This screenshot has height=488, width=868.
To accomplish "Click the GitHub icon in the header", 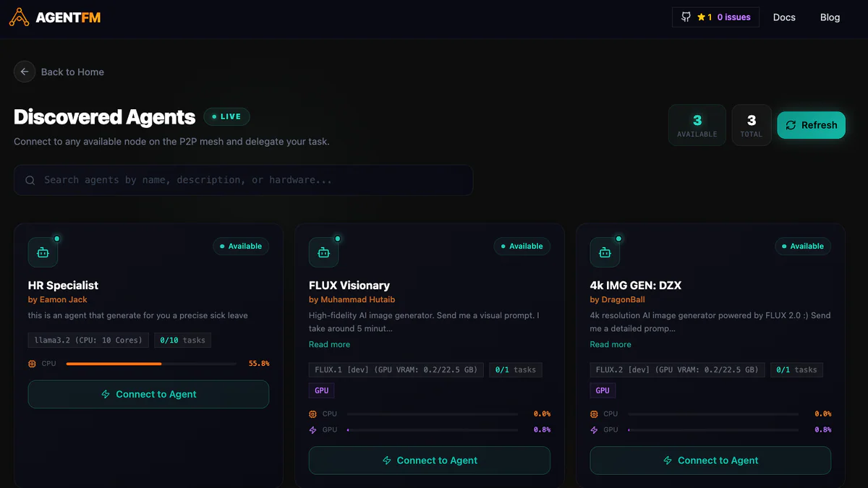I will (x=686, y=17).
